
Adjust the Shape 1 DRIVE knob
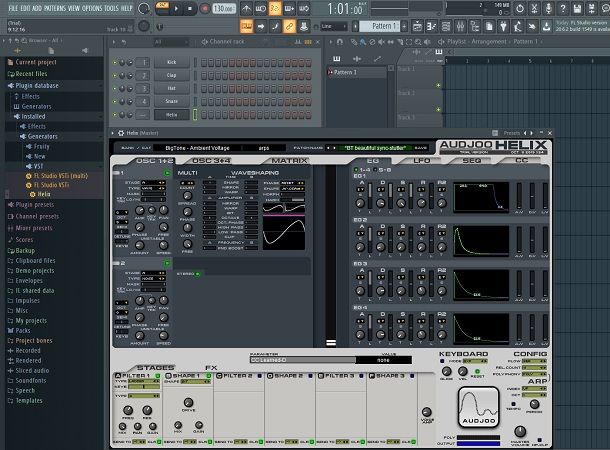pyautogui.click(x=188, y=402)
